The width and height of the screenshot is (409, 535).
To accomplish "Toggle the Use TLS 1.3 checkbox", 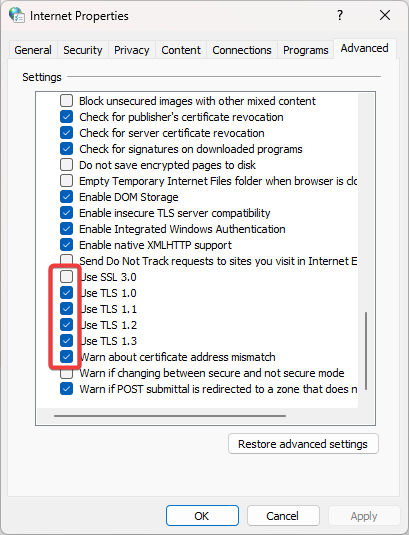I will coord(67,341).
